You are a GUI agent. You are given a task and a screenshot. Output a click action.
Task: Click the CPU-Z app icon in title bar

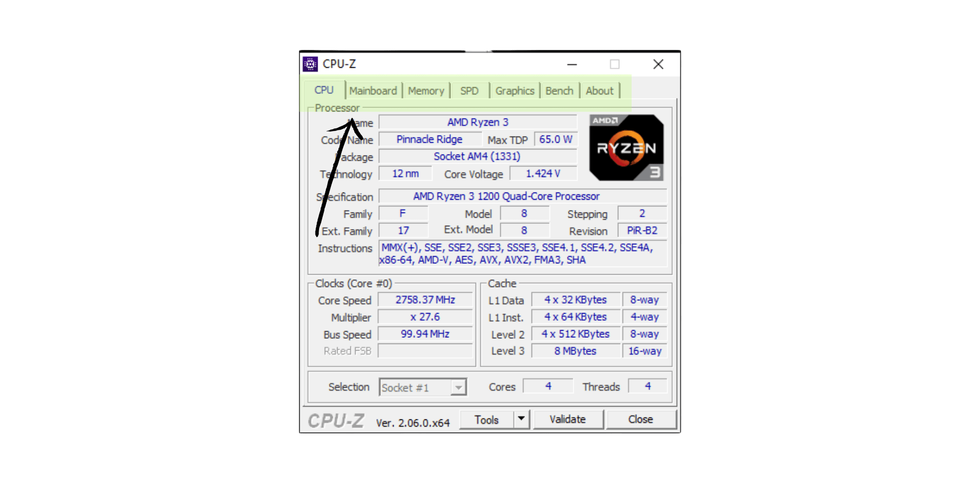pyautogui.click(x=310, y=64)
